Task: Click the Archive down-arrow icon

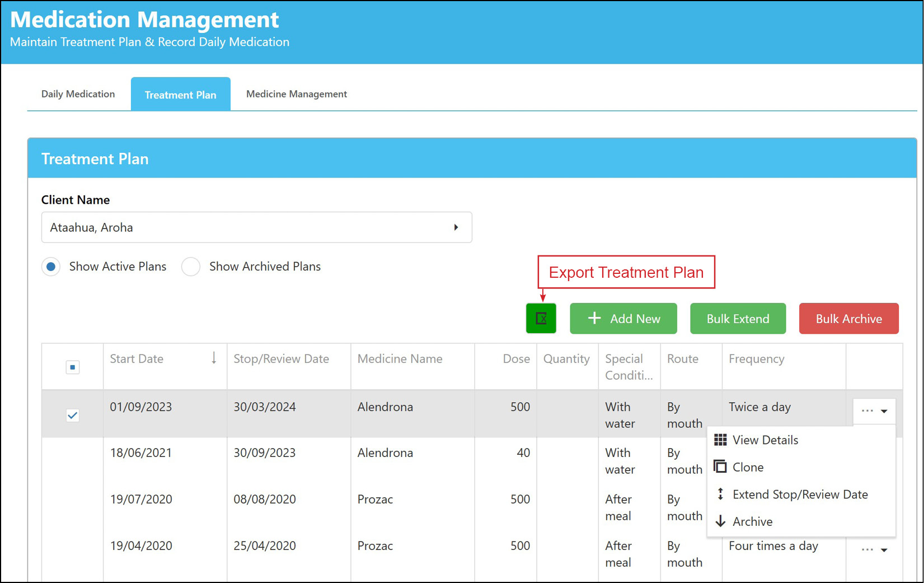Action: [720, 521]
